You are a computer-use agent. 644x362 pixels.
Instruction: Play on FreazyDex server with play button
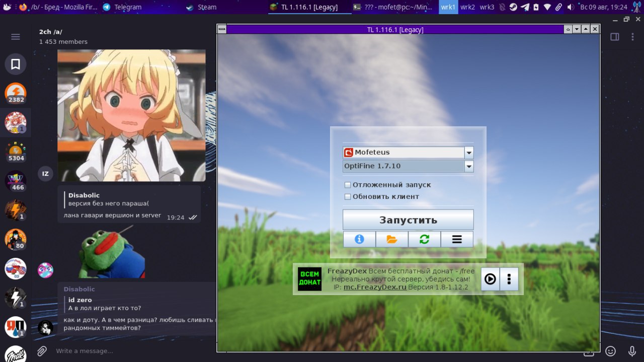pos(490,279)
